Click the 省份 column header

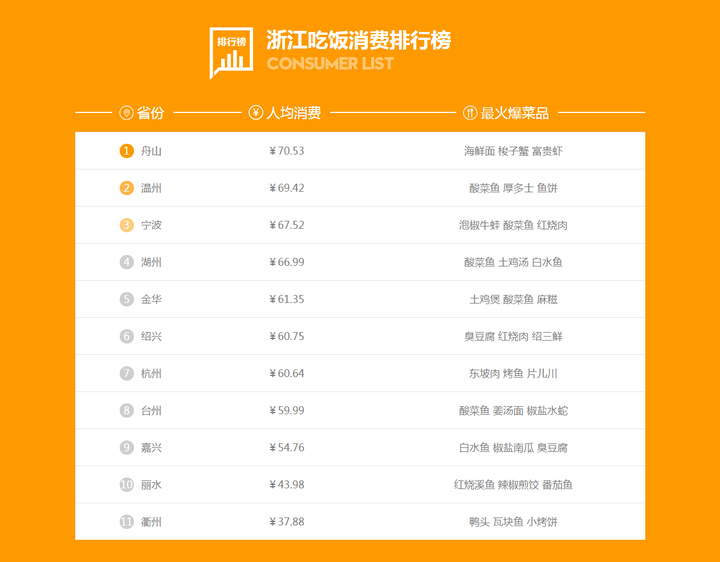(150, 113)
